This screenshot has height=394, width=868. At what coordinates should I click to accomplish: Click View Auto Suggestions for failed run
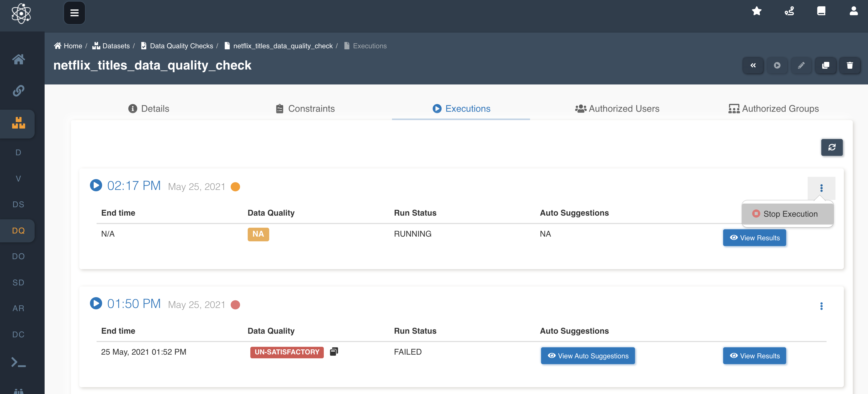point(588,356)
